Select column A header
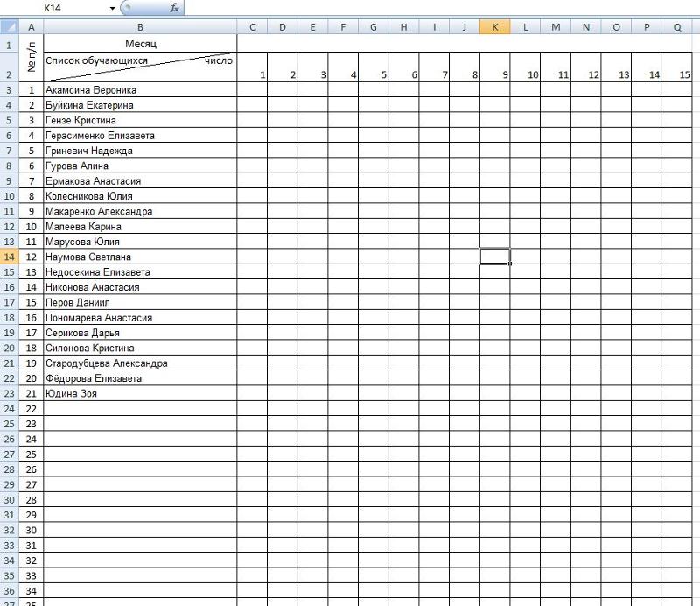 (x=31, y=27)
